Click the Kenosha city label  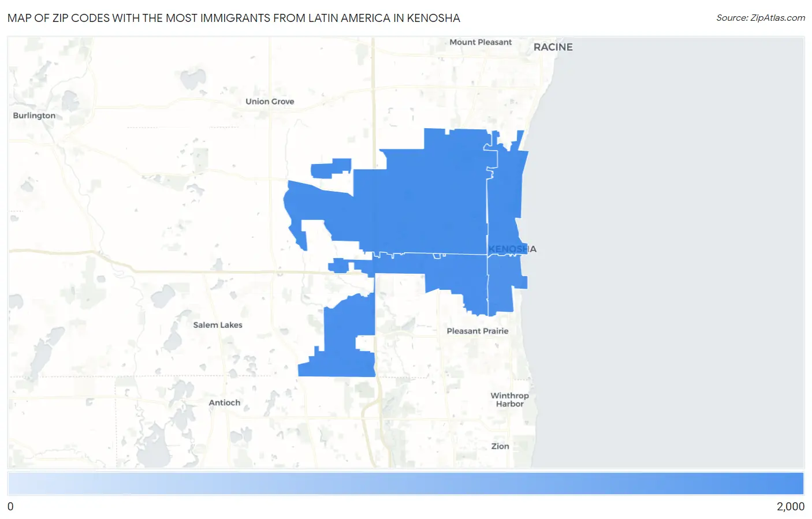pos(512,249)
